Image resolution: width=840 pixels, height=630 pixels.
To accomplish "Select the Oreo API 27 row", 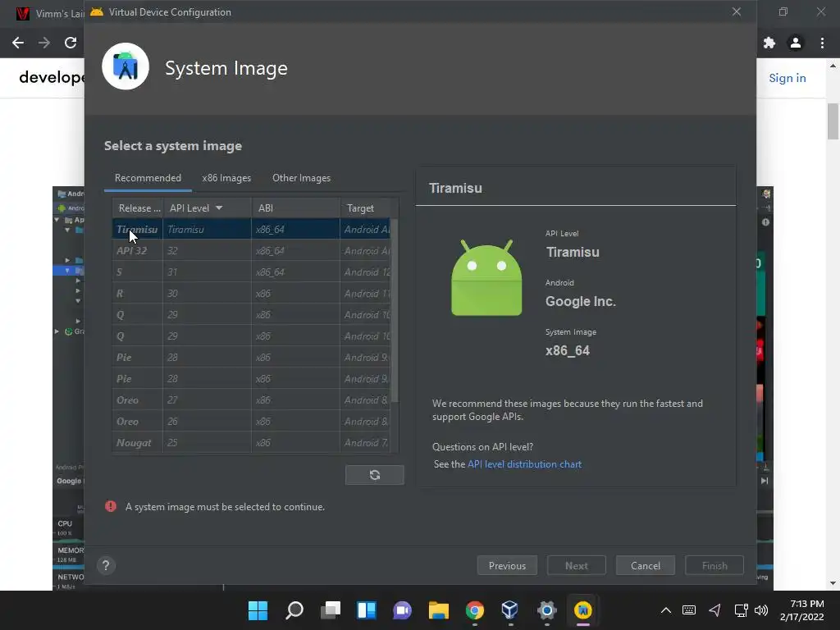I will tap(251, 400).
